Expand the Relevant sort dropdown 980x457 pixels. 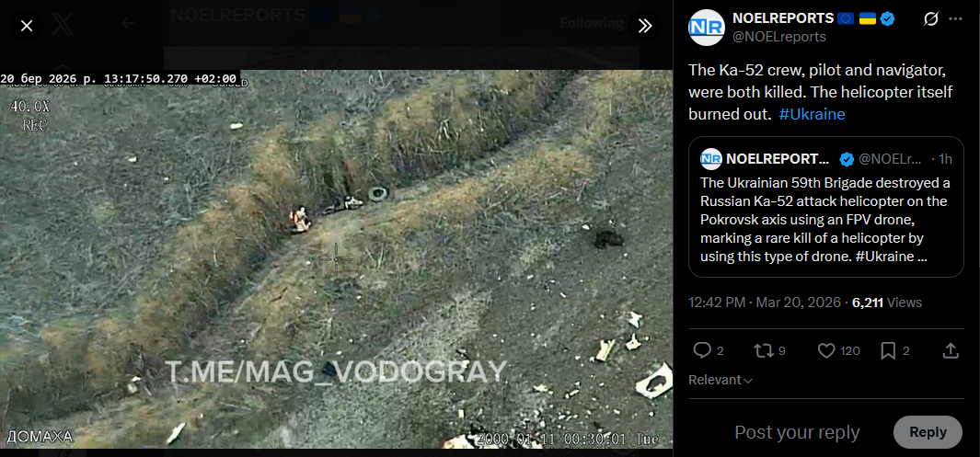[x=720, y=380]
